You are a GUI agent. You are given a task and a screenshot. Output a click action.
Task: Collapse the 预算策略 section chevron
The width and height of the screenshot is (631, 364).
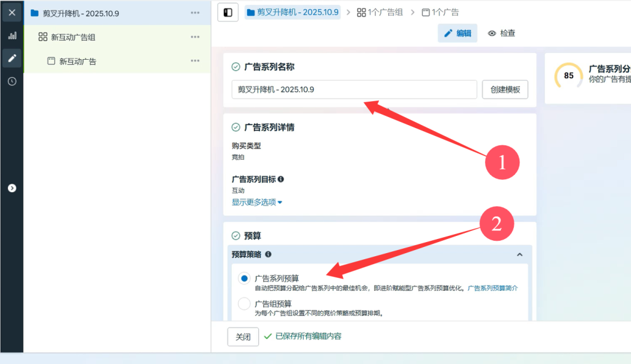coord(519,254)
